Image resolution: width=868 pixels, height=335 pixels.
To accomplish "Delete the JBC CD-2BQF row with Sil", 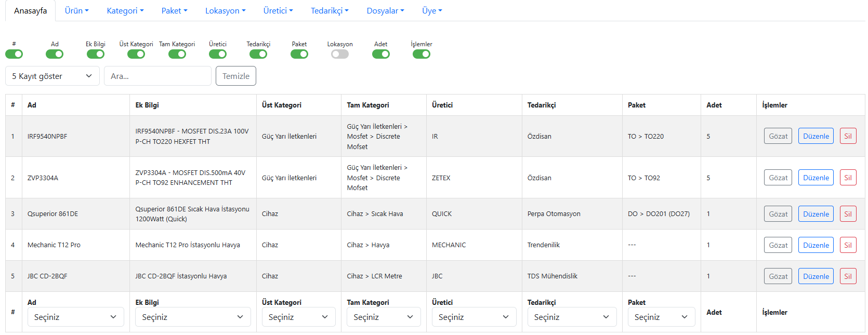I will 848,276.
